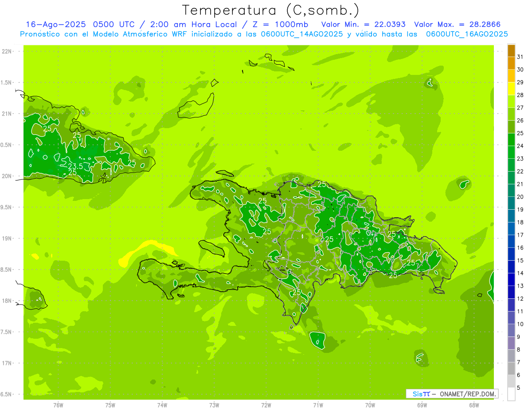Viewport: 532px width, 411px height.
Task: Click the teal colorbar segment between 19 and 20
Action: point(512,204)
